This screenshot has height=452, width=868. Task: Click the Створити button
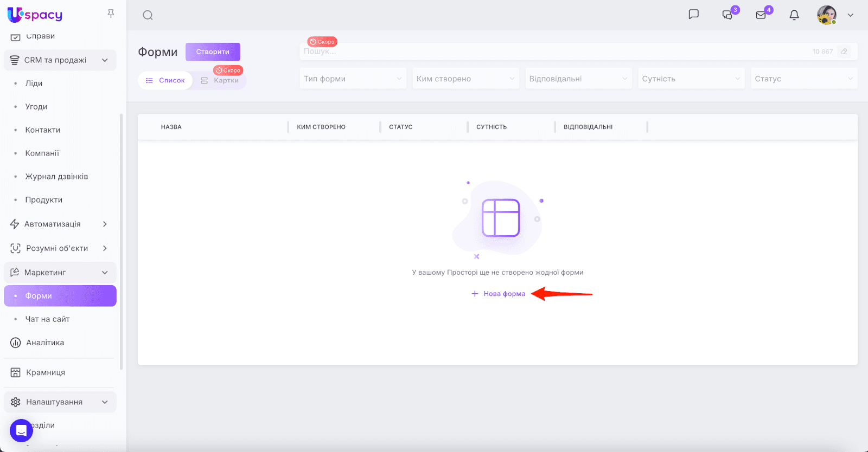(213, 52)
